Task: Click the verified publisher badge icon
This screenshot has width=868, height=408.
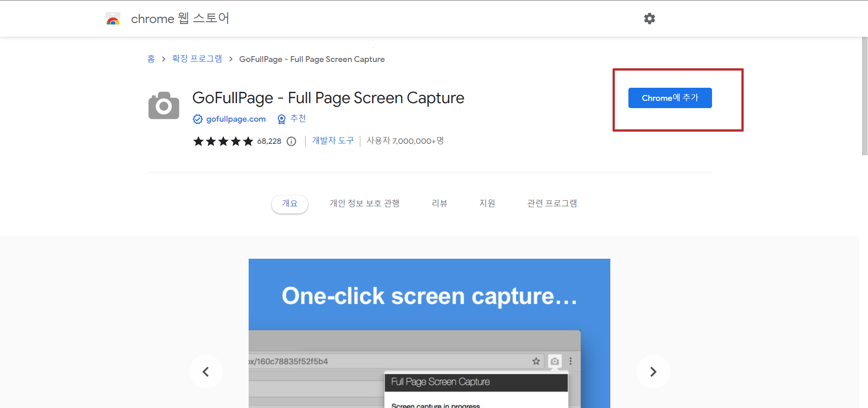Action: click(198, 119)
